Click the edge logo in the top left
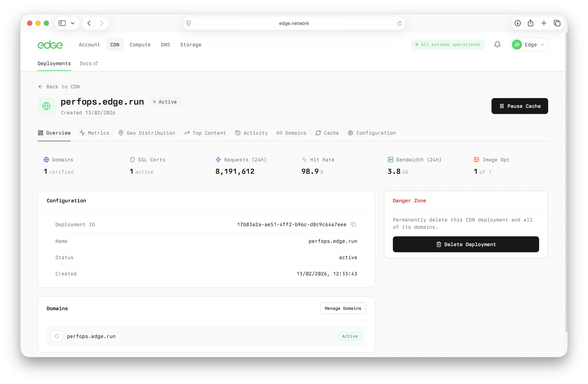Viewport: 588px width, 384px height. tap(50, 45)
